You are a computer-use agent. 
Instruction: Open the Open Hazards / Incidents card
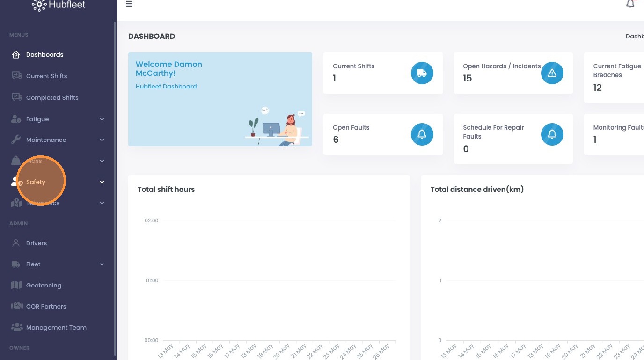tap(513, 73)
